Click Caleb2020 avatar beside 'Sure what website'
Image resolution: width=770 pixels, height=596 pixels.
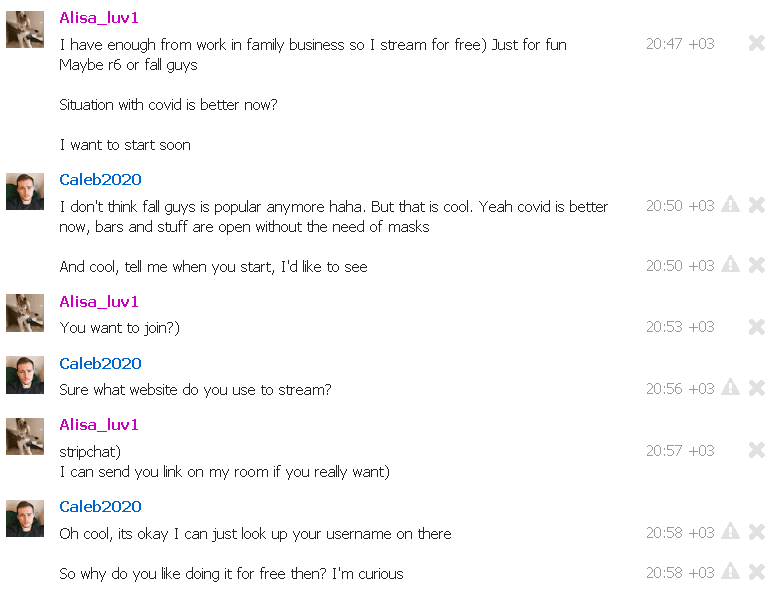point(25,375)
